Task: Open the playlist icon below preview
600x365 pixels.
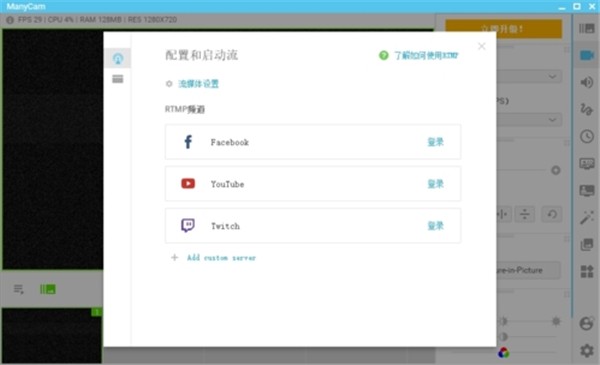Action: [18, 289]
